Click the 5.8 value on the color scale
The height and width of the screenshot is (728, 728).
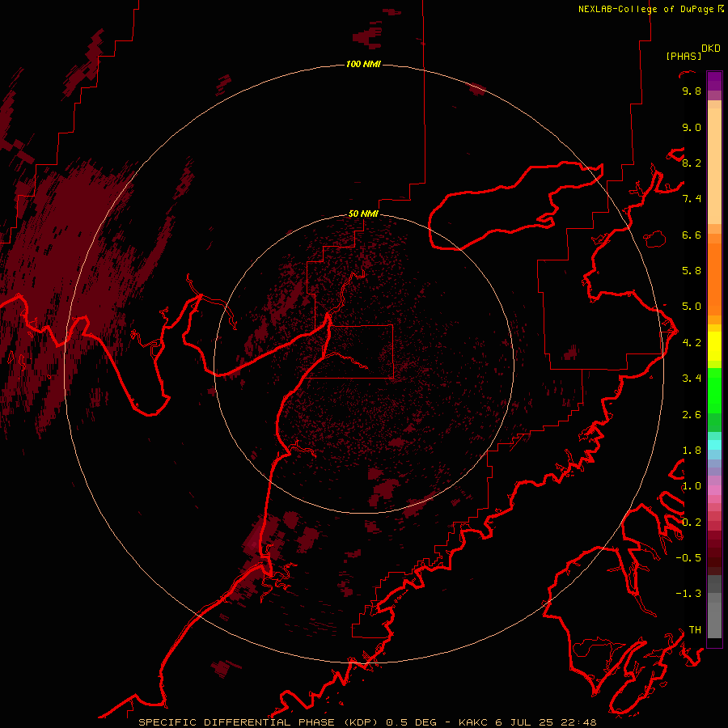[x=692, y=271]
